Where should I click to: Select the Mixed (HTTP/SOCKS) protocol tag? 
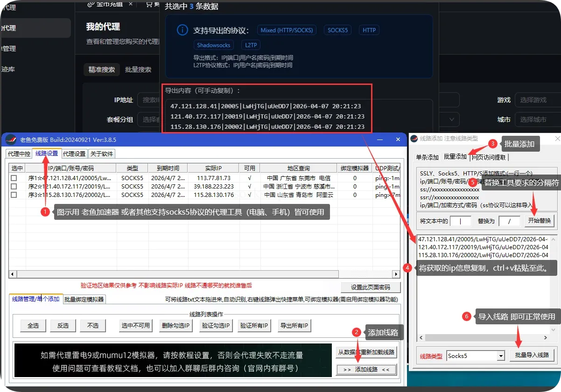pos(287,30)
